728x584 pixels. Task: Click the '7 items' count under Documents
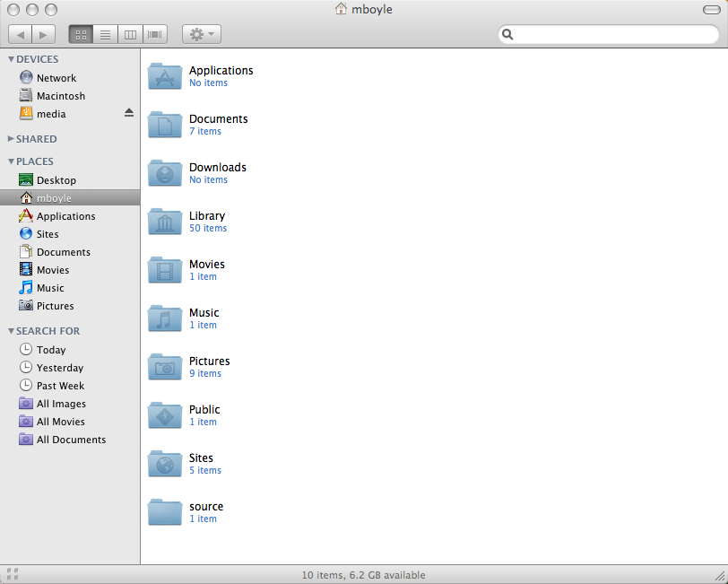click(205, 132)
